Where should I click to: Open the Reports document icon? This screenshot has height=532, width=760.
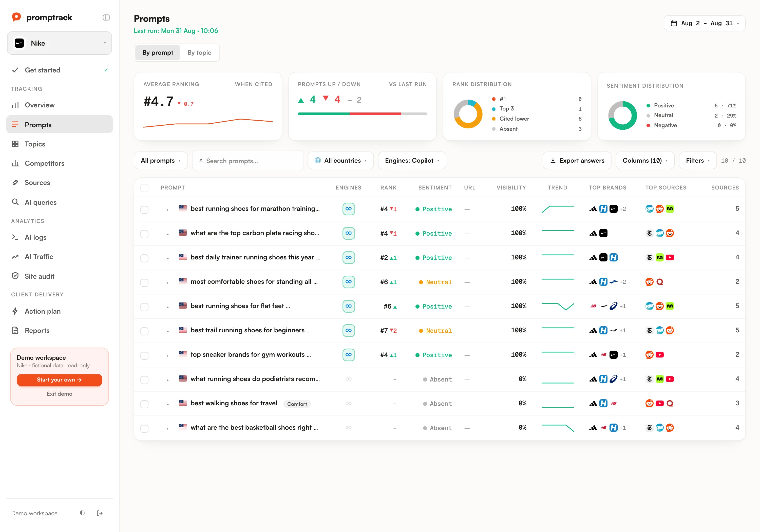tap(15, 330)
